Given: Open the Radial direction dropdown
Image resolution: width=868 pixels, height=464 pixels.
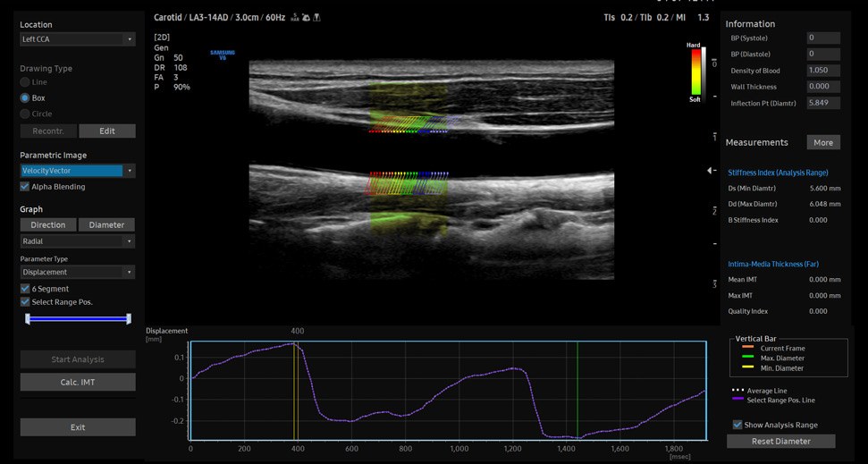Looking at the screenshot, I should coord(78,240).
